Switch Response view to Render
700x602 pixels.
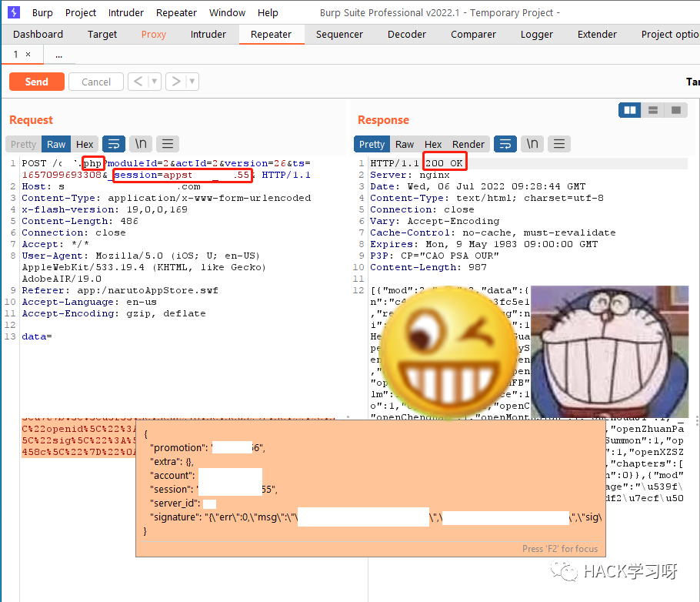point(468,145)
